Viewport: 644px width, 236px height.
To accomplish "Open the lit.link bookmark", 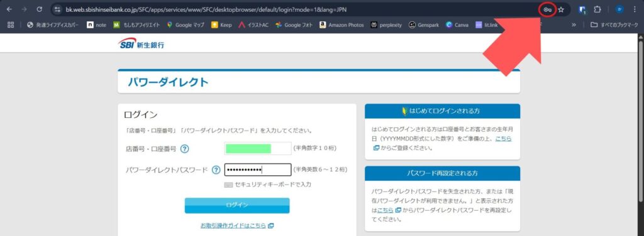I will (487, 25).
